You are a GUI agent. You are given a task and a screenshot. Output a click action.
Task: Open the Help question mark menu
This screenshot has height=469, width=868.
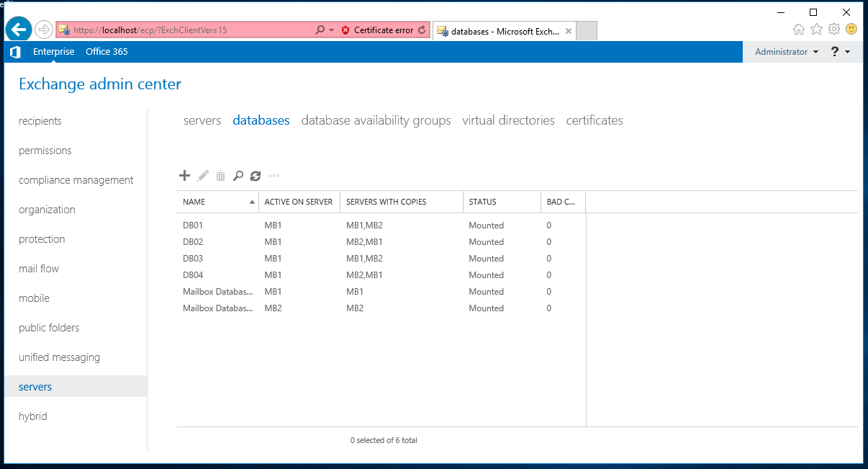pos(840,52)
